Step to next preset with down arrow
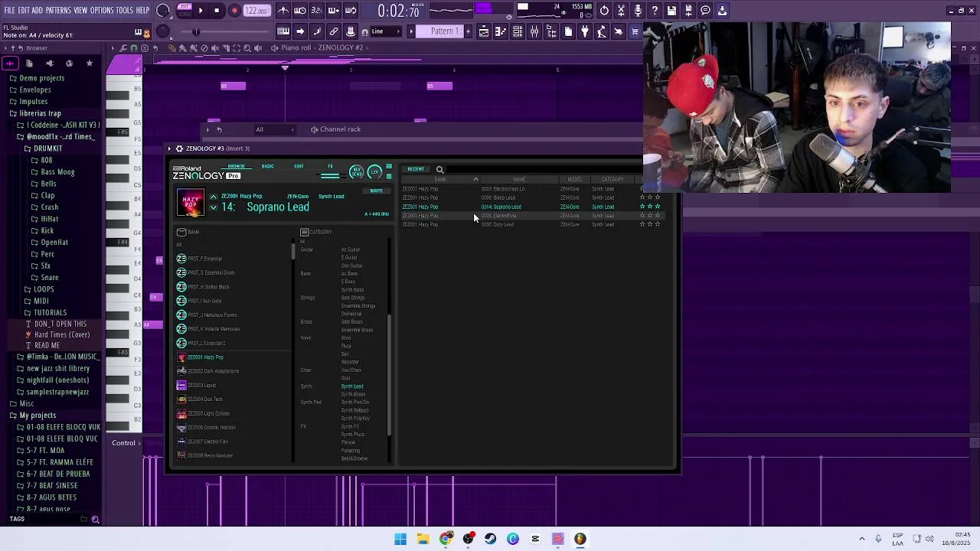980x551 pixels. click(214, 207)
